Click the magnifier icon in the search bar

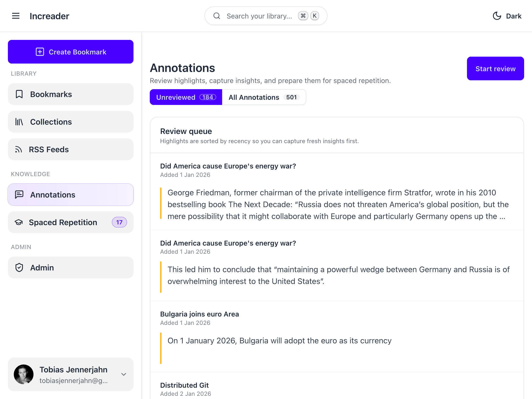pyautogui.click(x=217, y=16)
